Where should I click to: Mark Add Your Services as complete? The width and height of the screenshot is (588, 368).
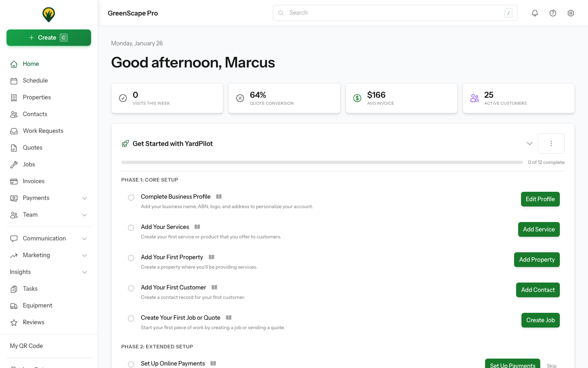[131, 227]
